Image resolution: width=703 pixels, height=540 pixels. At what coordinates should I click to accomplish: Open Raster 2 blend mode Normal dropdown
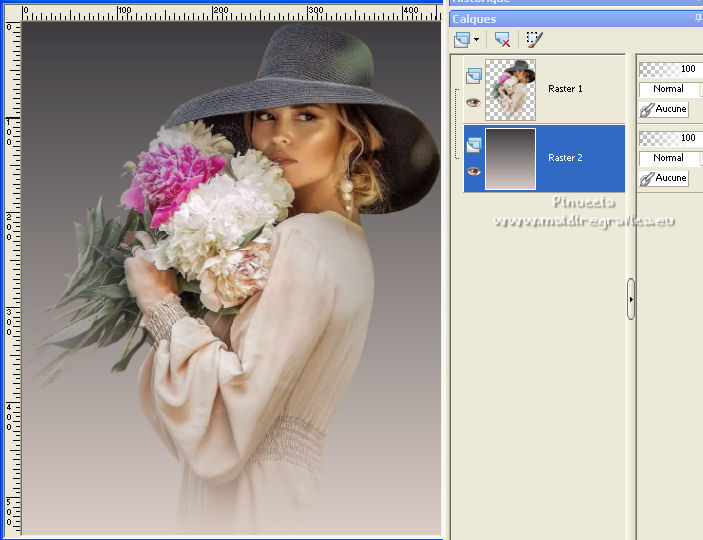coord(670,158)
